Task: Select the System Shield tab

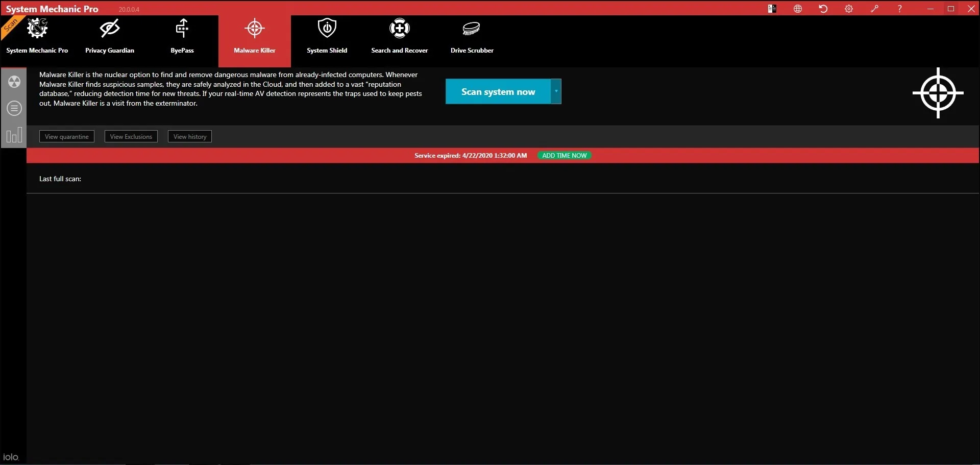Action: tap(327, 37)
